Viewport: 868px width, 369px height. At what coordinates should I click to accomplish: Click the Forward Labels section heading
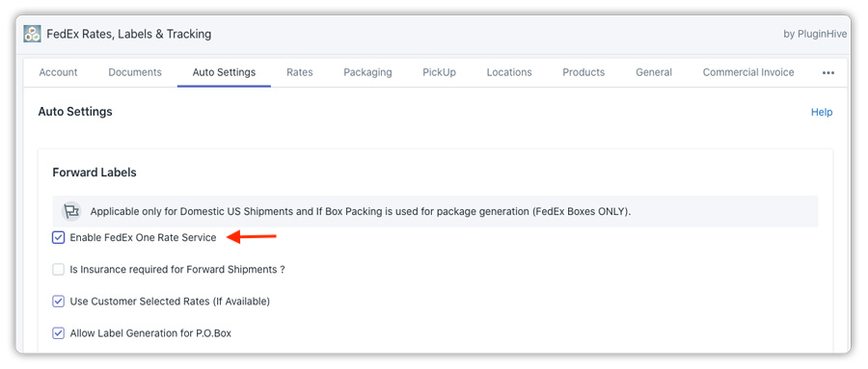[x=95, y=172]
